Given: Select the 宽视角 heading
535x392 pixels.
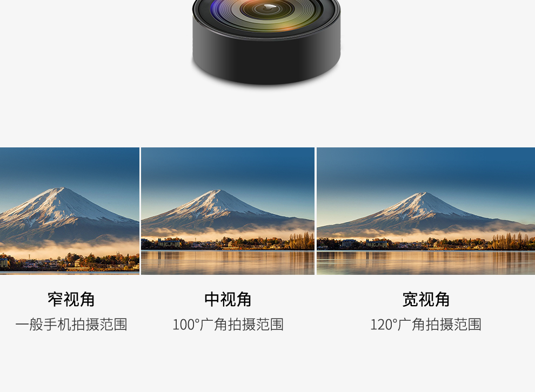Looking at the screenshot, I should [426, 299].
